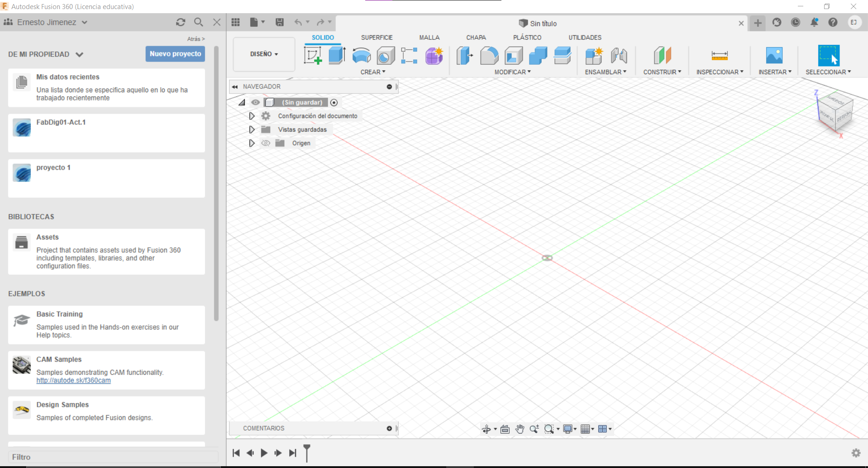This screenshot has height=468, width=868.
Task: Click the New Component assemble icon
Action: tap(594, 56)
